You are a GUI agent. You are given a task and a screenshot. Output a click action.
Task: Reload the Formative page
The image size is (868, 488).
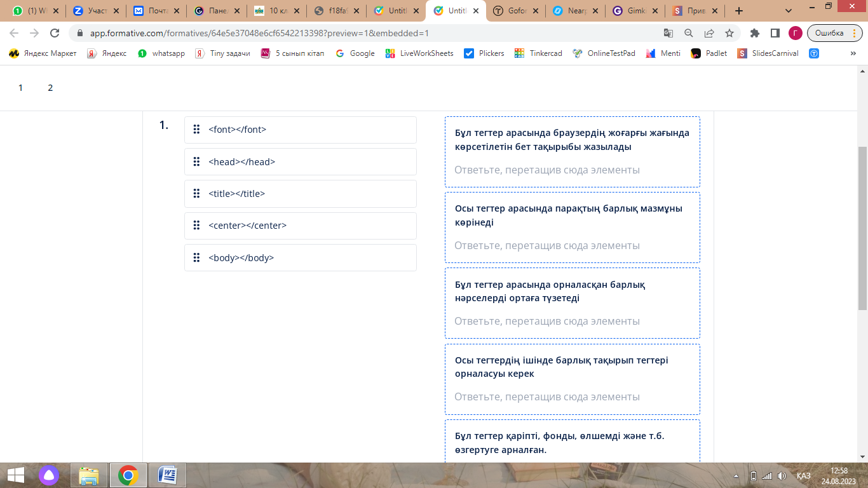pyautogui.click(x=55, y=33)
